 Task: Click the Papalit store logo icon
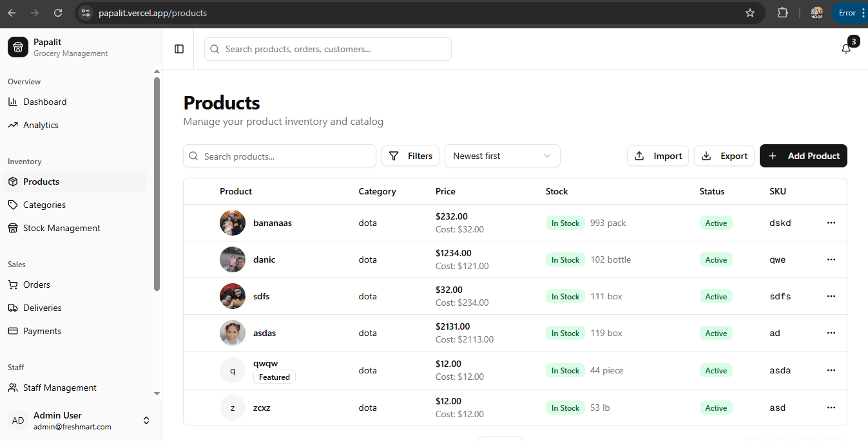pyautogui.click(x=18, y=47)
